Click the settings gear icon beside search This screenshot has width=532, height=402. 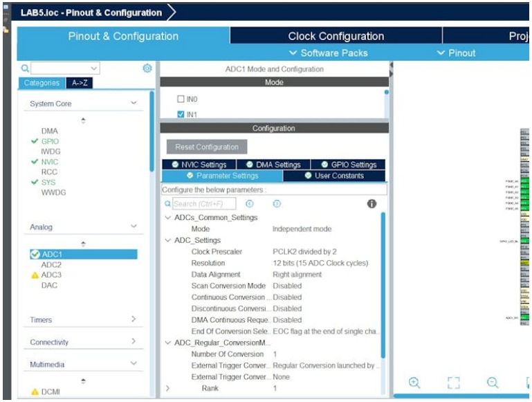pos(147,68)
